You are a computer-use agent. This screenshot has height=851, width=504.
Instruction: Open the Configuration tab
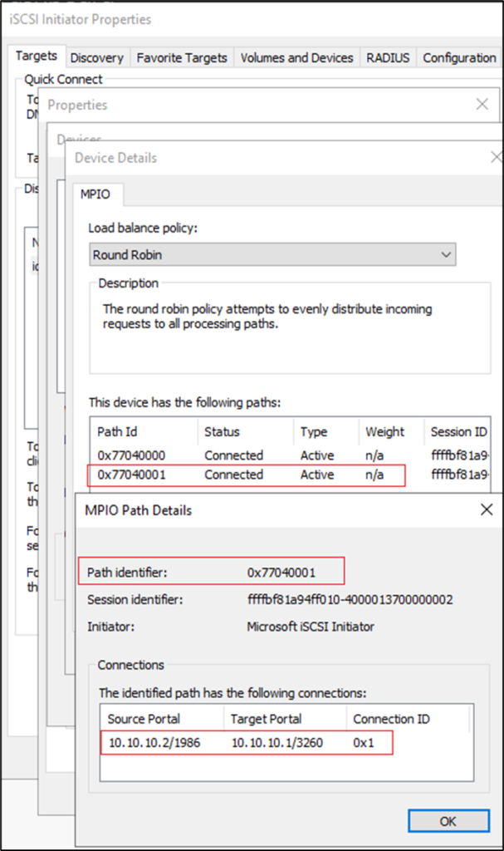[459, 57]
